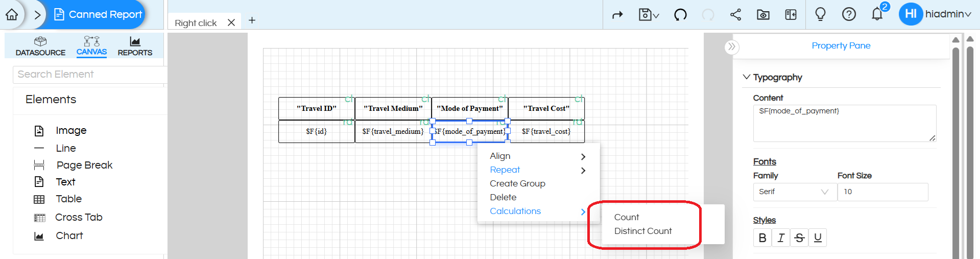The height and width of the screenshot is (259, 980).
Task: Toggle Strikethrough style
Action: 799,238
